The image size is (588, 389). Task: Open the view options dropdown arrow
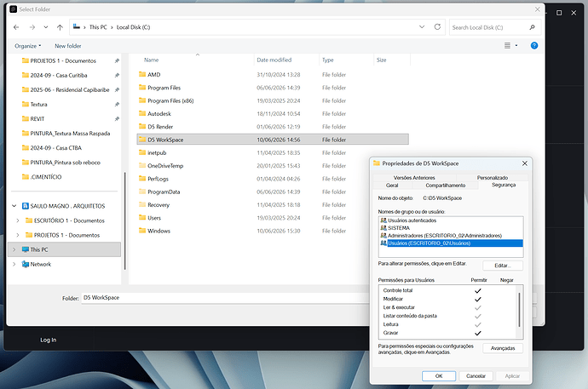point(516,46)
